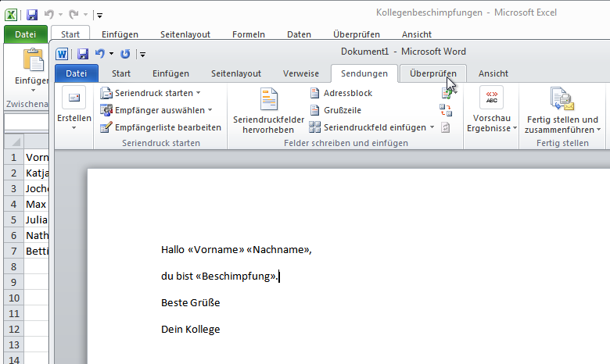Viewport: 610px width, 364px height.
Task: Open Word's undo history dropdown arrow
Action: click(x=111, y=54)
